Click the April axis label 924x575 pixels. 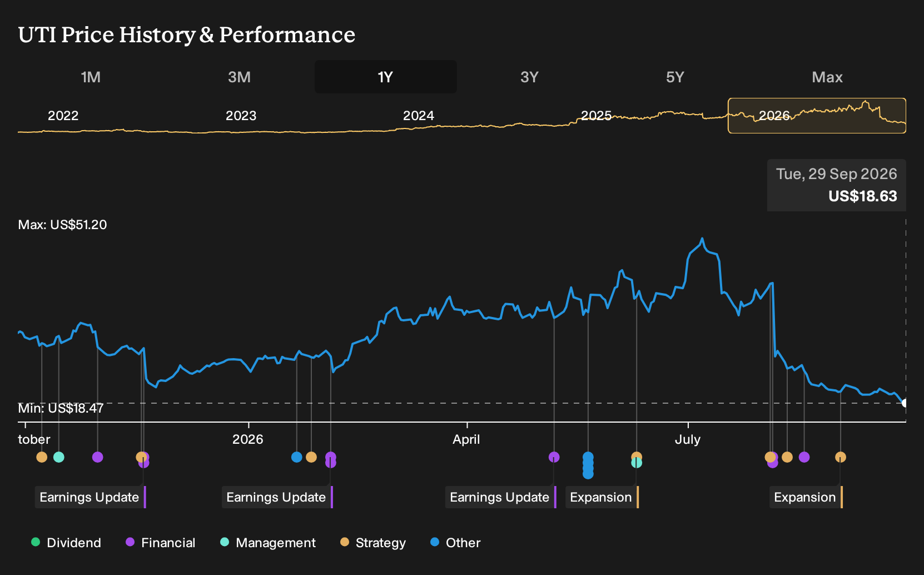point(466,439)
